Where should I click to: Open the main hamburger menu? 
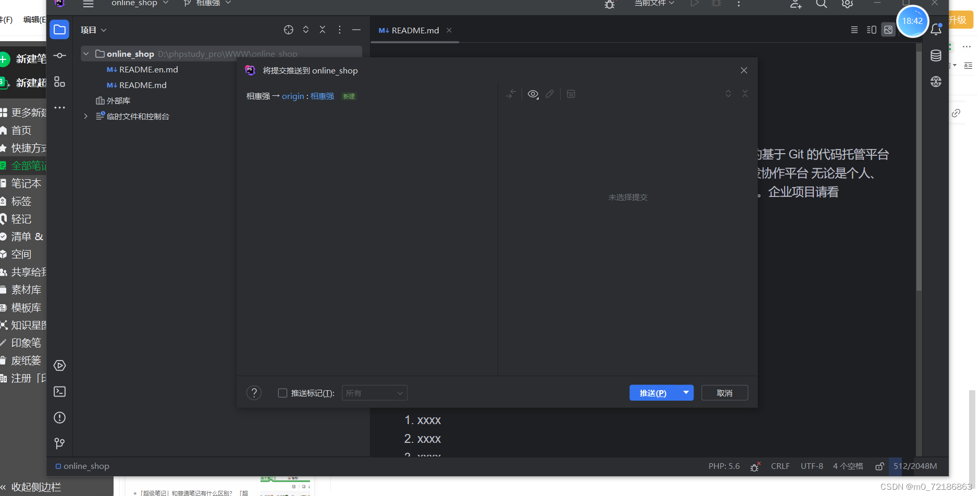[88, 3]
